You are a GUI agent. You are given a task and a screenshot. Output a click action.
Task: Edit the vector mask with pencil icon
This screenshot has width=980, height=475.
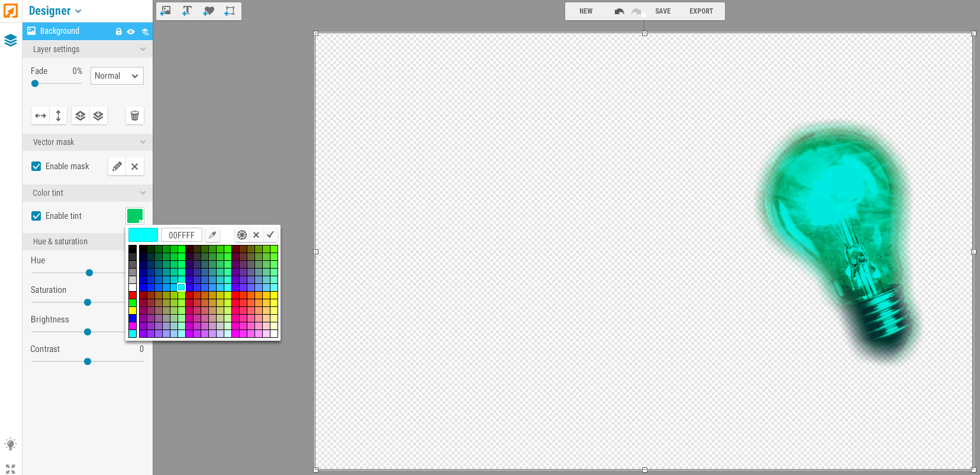pyautogui.click(x=117, y=166)
